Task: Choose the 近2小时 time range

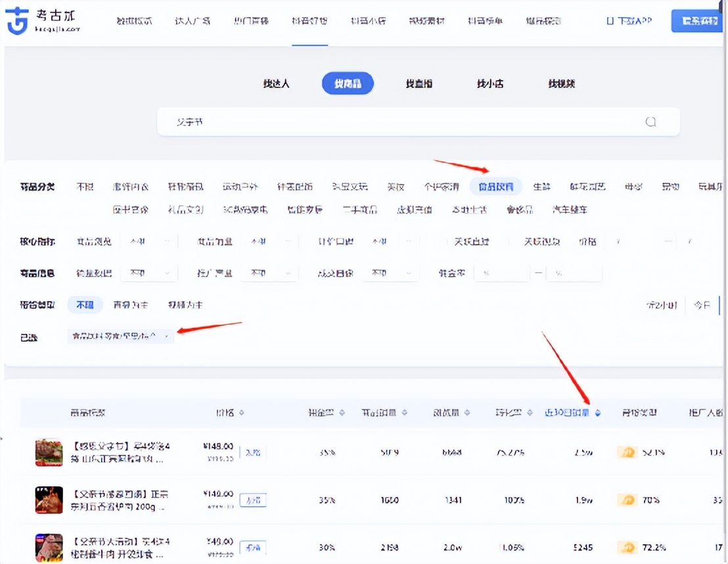Action: click(x=662, y=305)
